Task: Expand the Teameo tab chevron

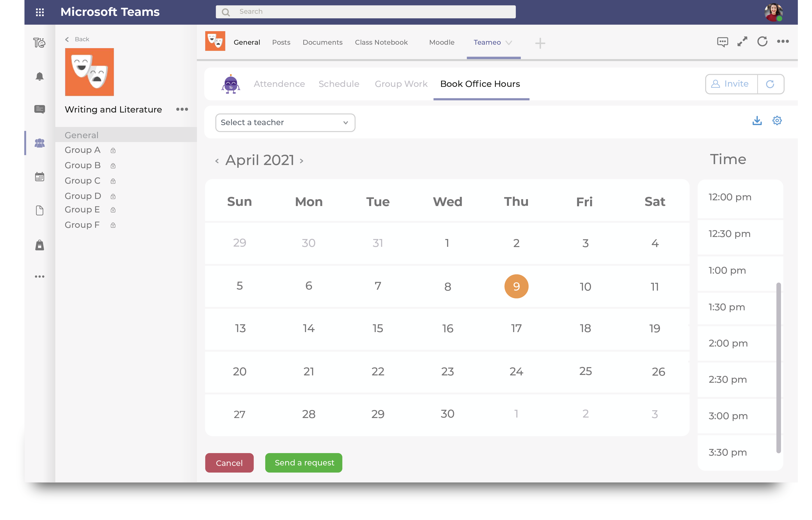Action: point(509,43)
